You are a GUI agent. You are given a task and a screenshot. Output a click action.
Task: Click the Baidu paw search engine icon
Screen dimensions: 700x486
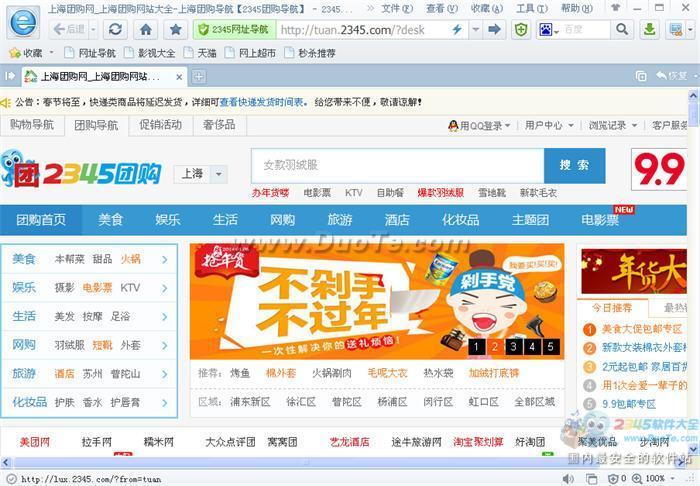pyautogui.click(x=546, y=29)
